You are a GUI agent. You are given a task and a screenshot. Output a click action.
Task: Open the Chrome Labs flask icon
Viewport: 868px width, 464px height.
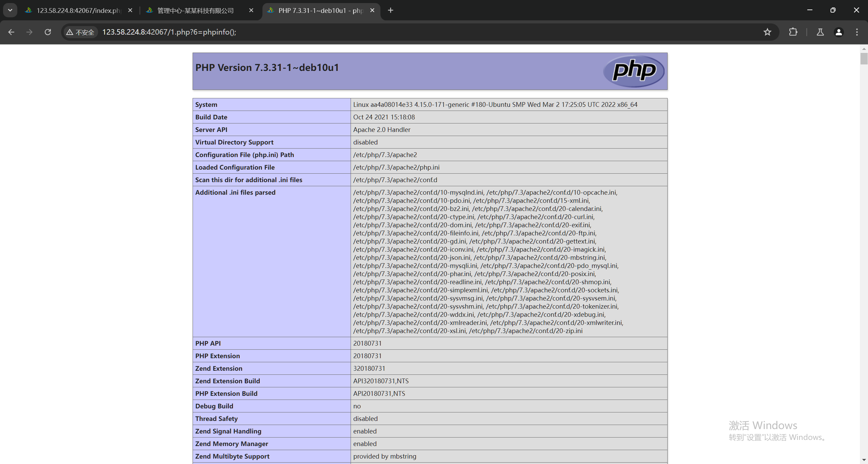pos(820,32)
